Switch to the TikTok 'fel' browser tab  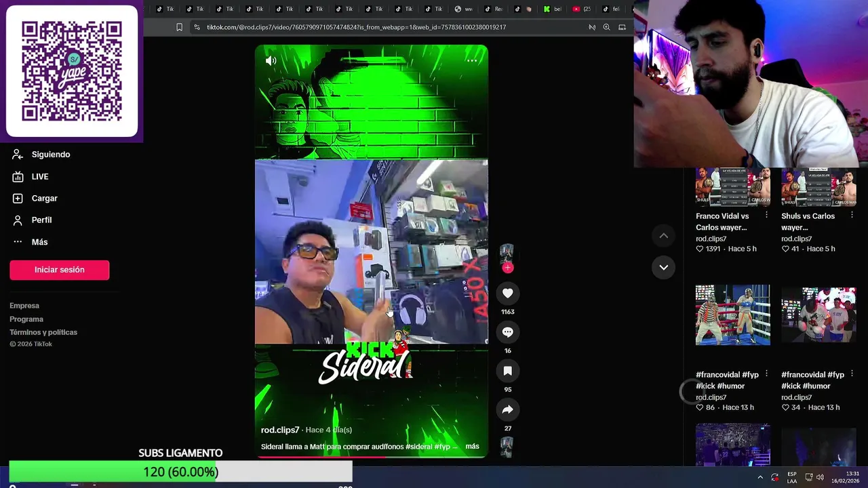(612, 9)
